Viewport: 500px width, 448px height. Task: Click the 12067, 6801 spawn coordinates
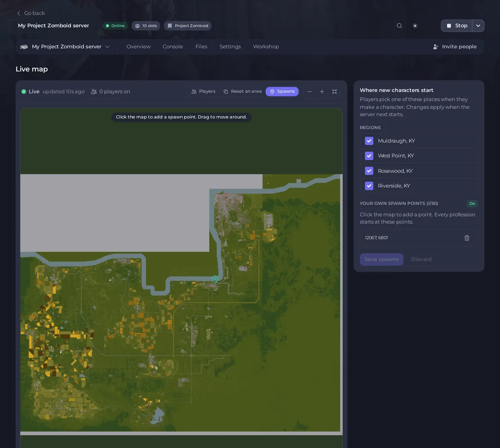377,238
